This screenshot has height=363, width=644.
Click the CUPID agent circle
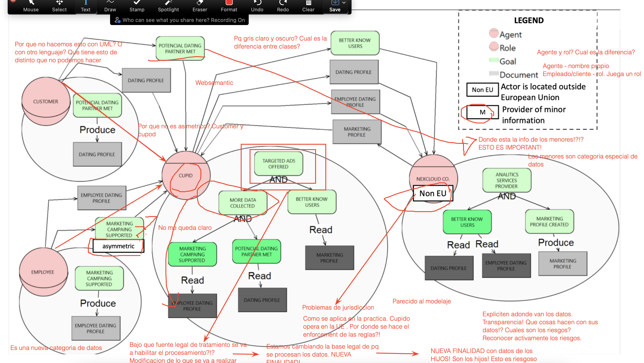pyautogui.click(x=186, y=175)
